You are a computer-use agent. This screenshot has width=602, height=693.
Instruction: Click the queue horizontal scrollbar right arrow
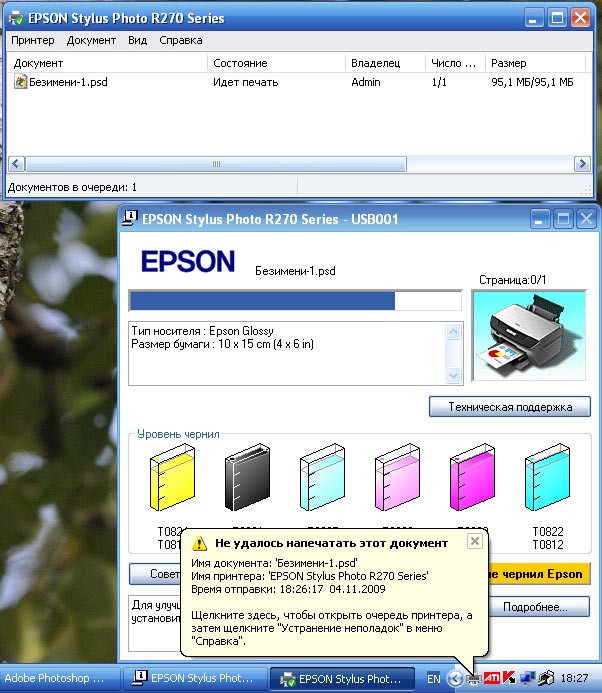[x=582, y=164]
